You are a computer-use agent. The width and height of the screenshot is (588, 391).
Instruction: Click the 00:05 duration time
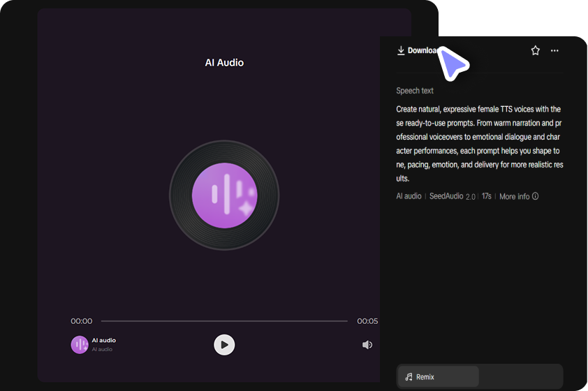367,321
